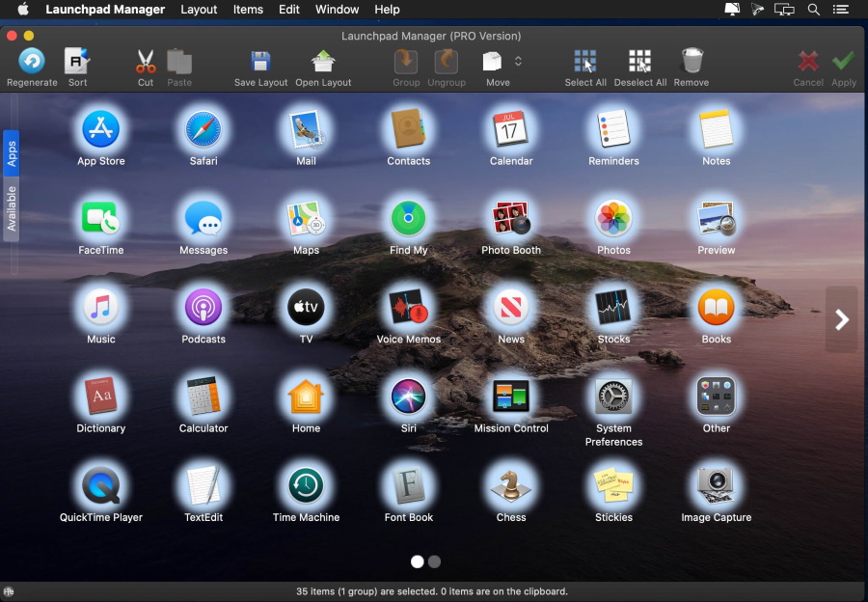Click the Font Book app icon
The height and width of the screenshot is (602, 868).
point(409,485)
